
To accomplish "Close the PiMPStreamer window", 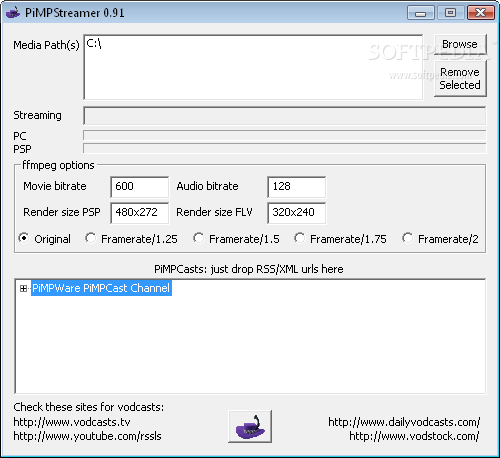I will click(x=481, y=13).
